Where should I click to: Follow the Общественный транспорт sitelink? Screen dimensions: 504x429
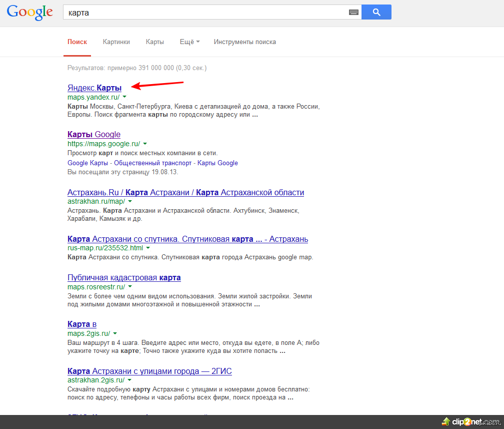click(x=152, y=163)
